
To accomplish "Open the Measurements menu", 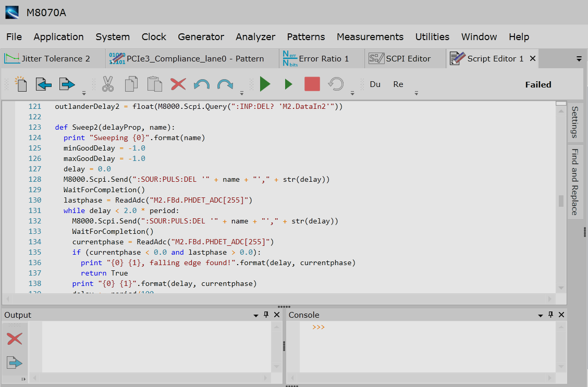I will tap(370, 36).
